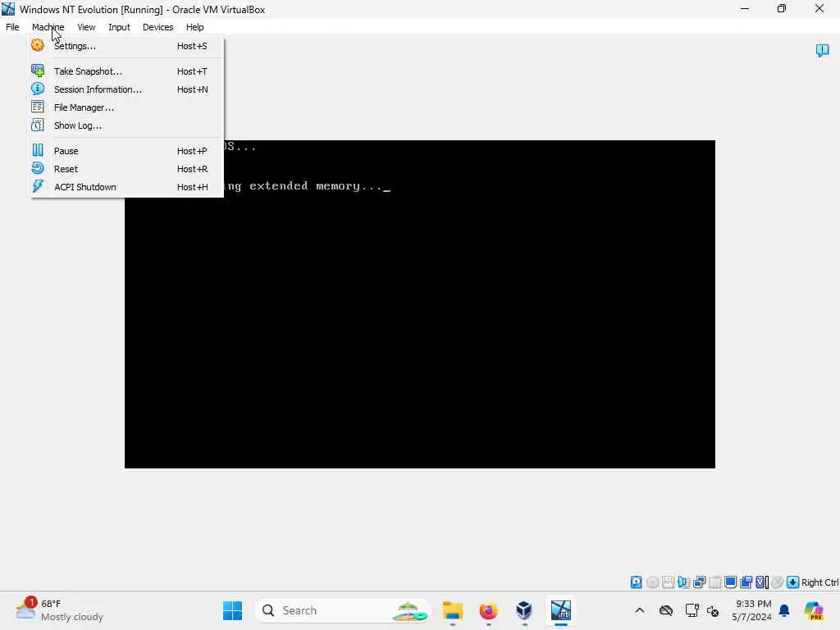Launch File Manager... from the menu
This screenshot has width=840, height=630.
pyautogui.click(x=126, y=107)
